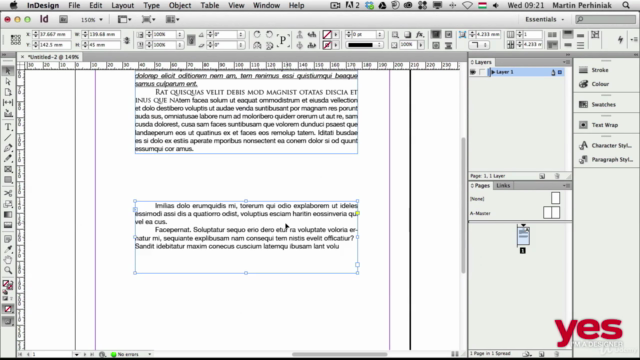Open the stroke type dropdown
Viewport: 640px width, 360px height.
364,45
